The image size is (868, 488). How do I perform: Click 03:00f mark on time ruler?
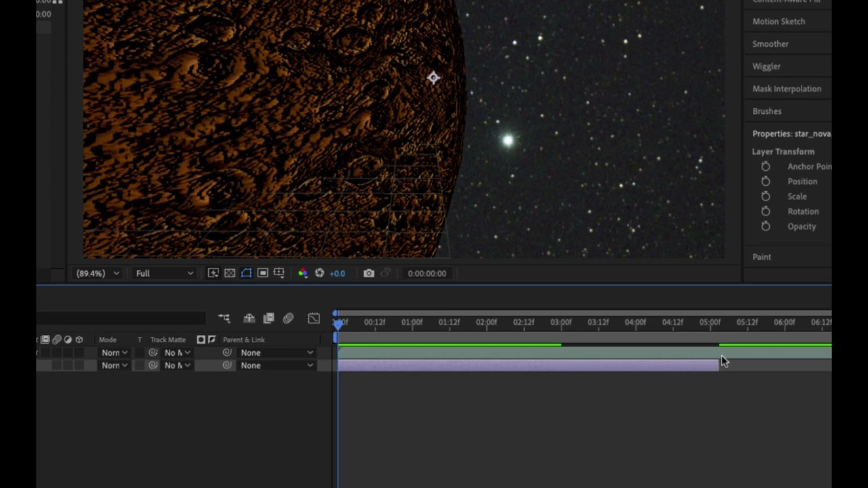(561, 322)
